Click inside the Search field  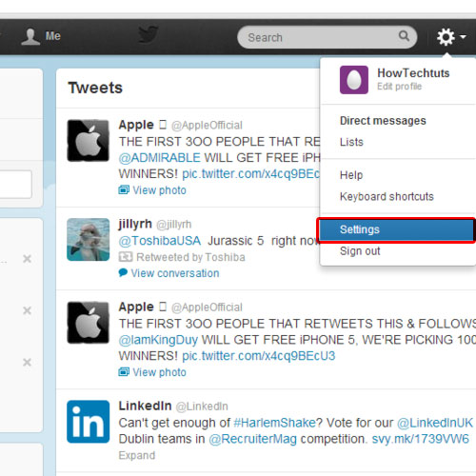click(327, 37)
